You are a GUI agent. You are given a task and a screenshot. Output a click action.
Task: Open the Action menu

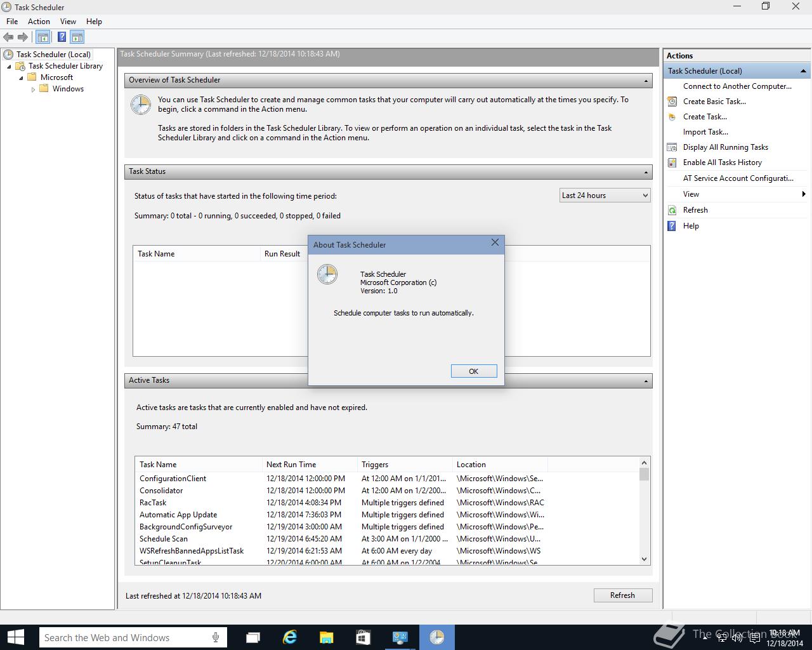tap(39, 22)
